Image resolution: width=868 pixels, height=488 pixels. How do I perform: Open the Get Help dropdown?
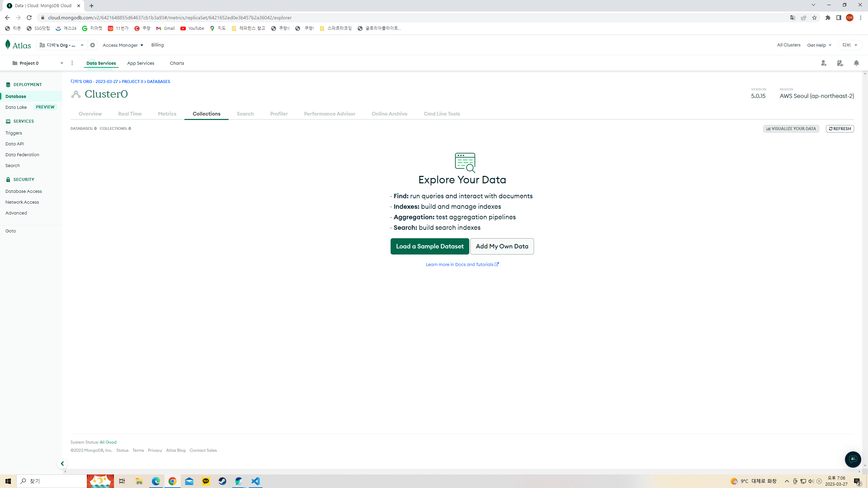click(819, 45)
